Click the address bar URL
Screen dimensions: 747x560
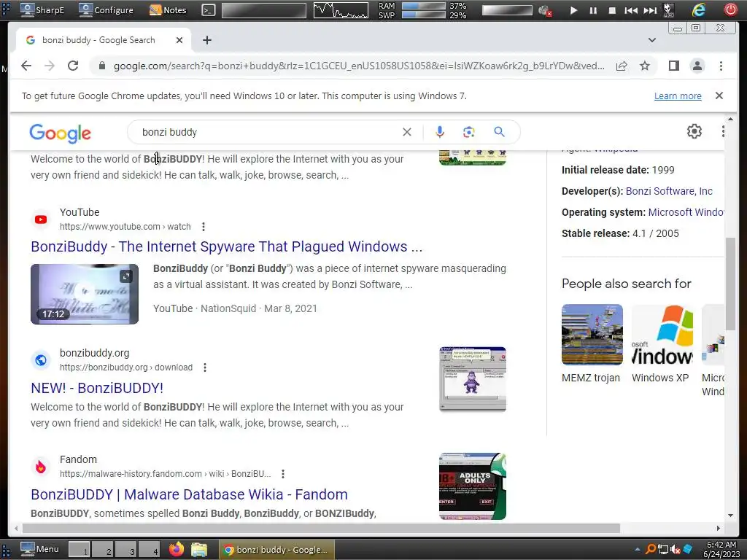pos(359,66)
